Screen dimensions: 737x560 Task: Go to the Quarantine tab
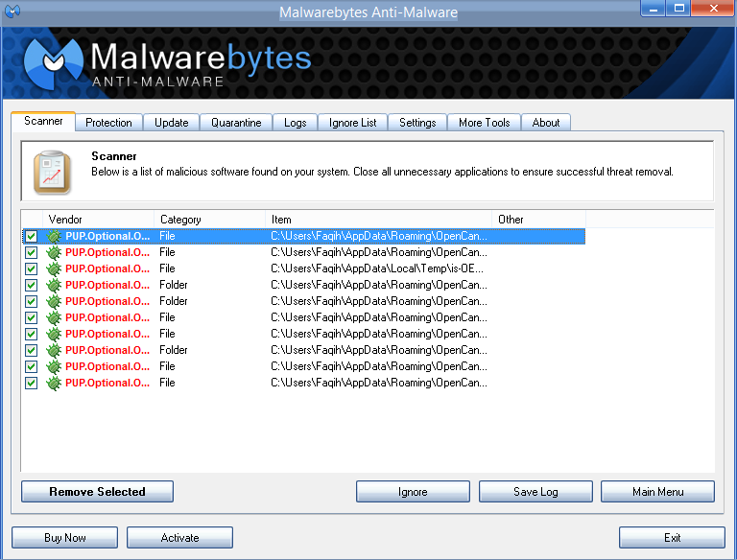[x=236, y=123]
